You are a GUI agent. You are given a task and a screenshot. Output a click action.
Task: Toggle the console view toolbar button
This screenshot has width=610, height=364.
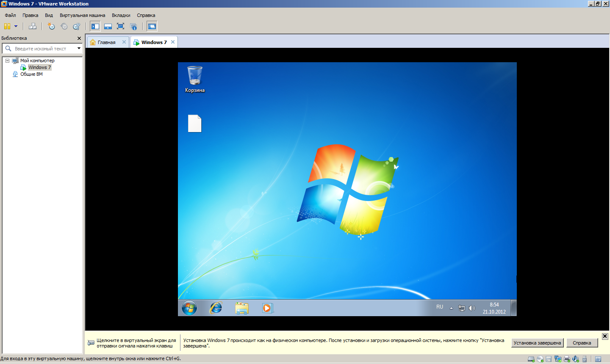pos(152,26)
